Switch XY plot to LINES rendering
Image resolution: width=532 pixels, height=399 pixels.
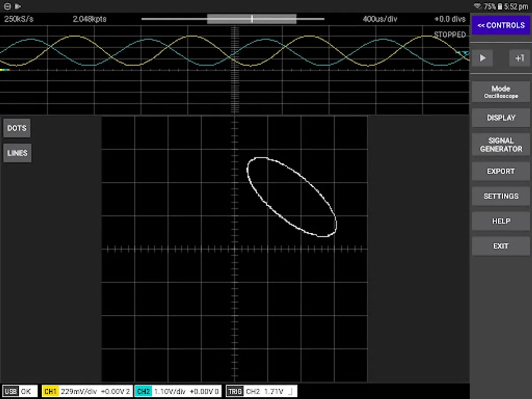(17, 153)
